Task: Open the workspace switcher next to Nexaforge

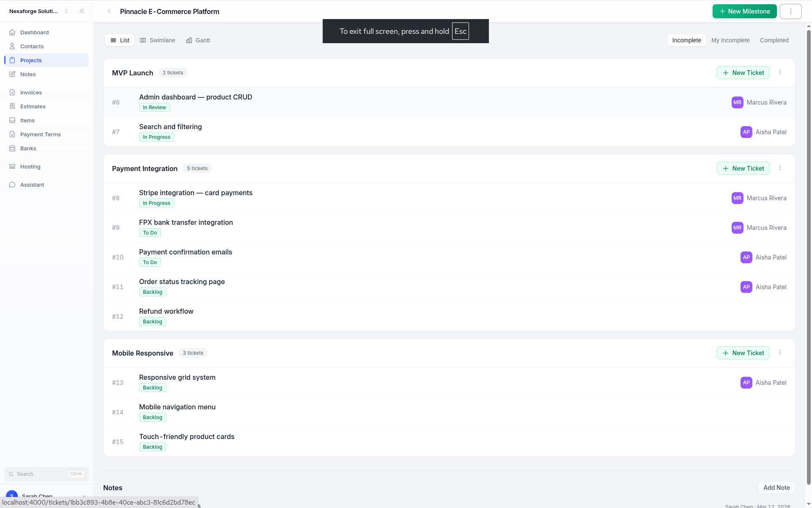Action: (x=66, y=11)
